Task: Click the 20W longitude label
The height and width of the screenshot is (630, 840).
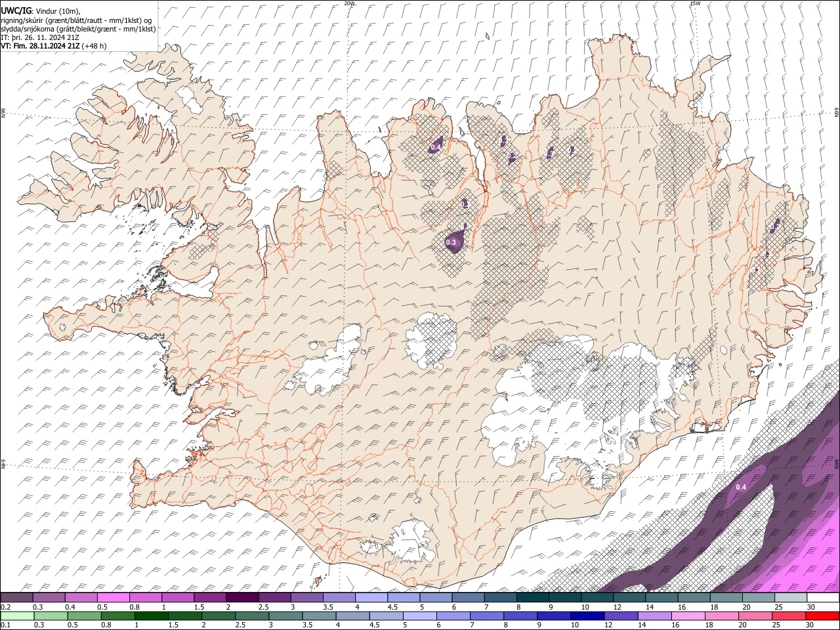Action: 350,3
